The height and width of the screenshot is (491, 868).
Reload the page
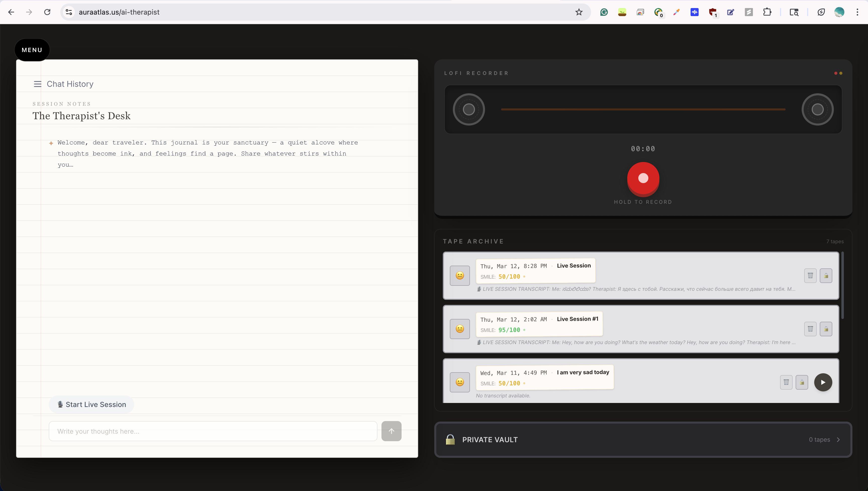[x=47, y=12]
